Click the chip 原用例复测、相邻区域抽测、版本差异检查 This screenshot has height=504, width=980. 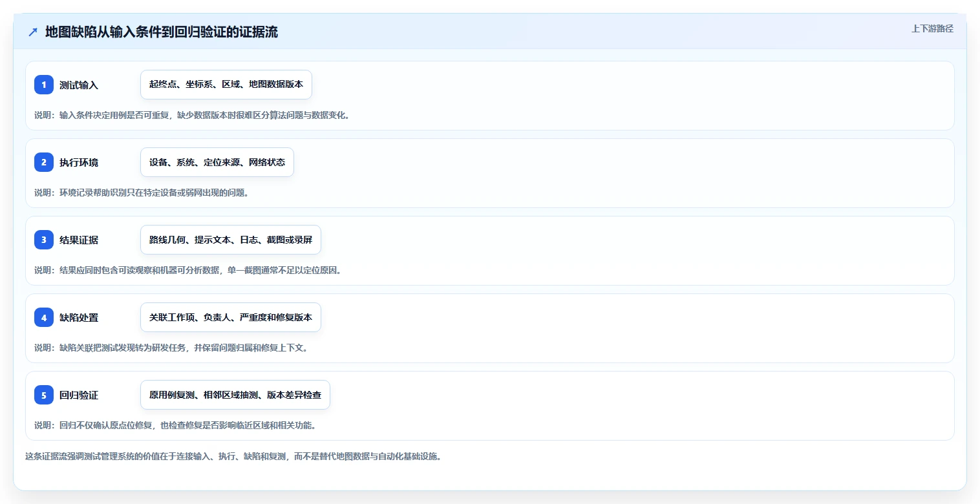[x=235, y=395]
